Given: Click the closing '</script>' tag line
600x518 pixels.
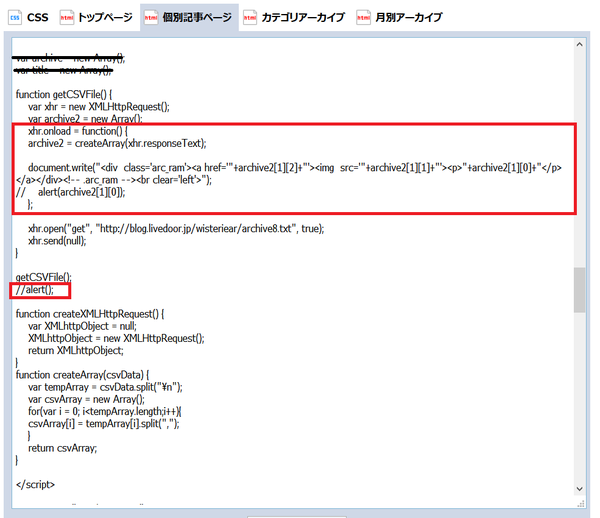Looking at the screenshot, I should 35,485.
